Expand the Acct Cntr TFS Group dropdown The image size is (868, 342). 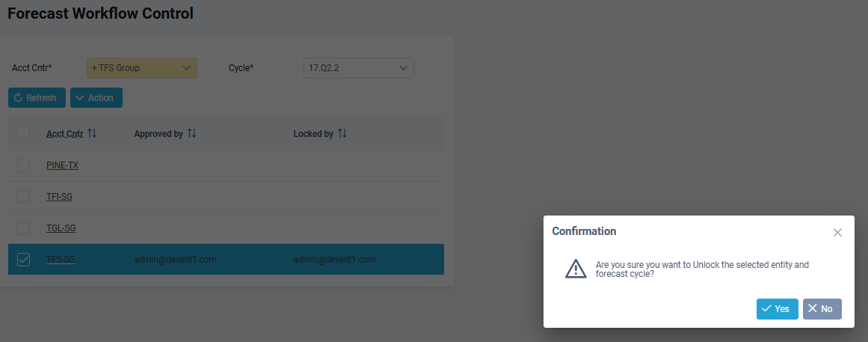click(x=142, y=68)
